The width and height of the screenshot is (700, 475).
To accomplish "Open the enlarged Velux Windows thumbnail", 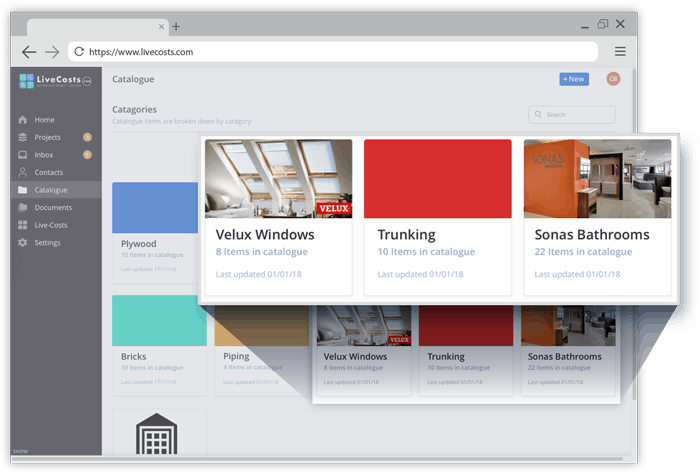I will pos(279,179).
